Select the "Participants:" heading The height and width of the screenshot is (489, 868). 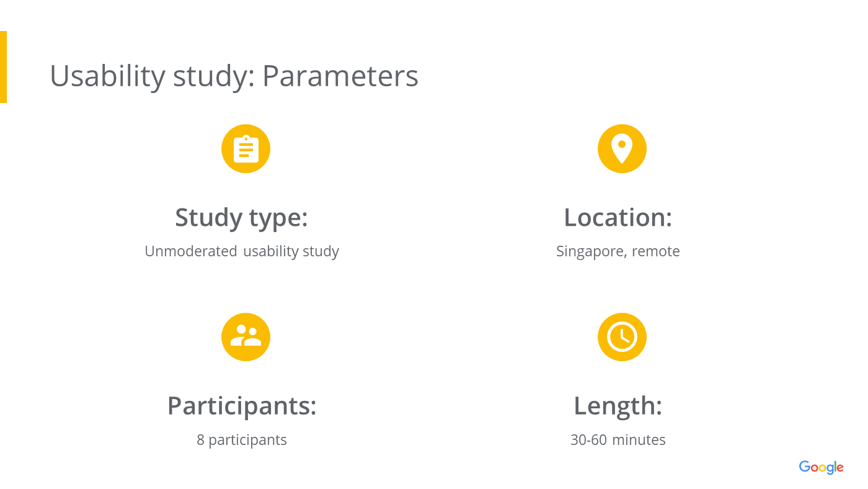pos(242,406)
